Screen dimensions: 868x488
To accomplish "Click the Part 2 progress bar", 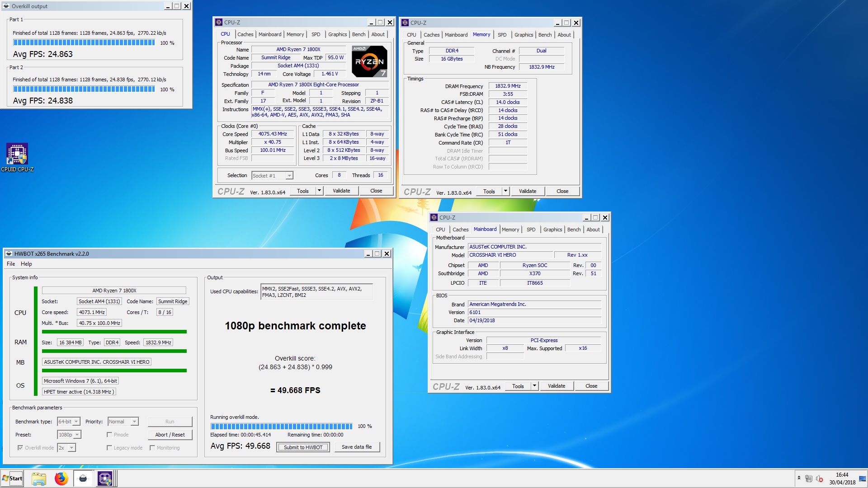I will tap(84, 89).
